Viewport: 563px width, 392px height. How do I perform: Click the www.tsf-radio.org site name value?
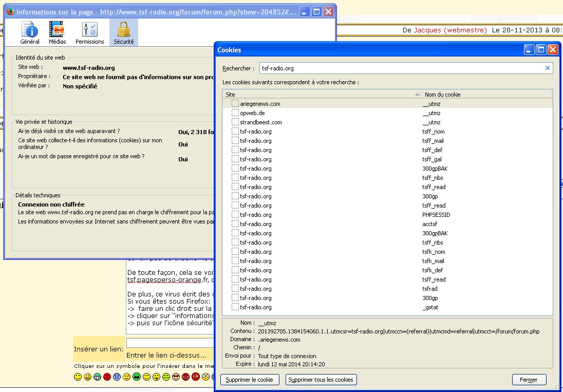pyautogui.click(x=89, y=67)
